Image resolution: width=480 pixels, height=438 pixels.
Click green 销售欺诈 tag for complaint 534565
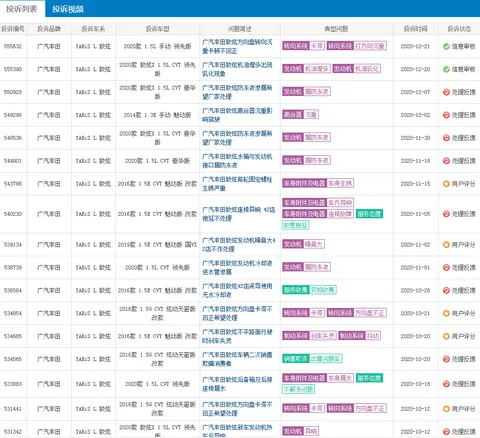click(312, 359)
